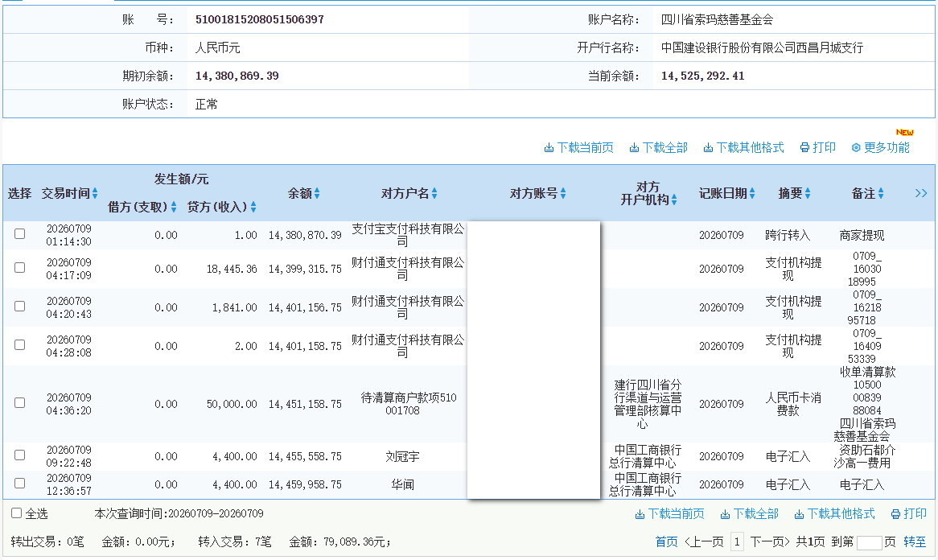Go to 首页 first page
The image size is (938, 560).
pyautogui.click(x=666, y=542)
